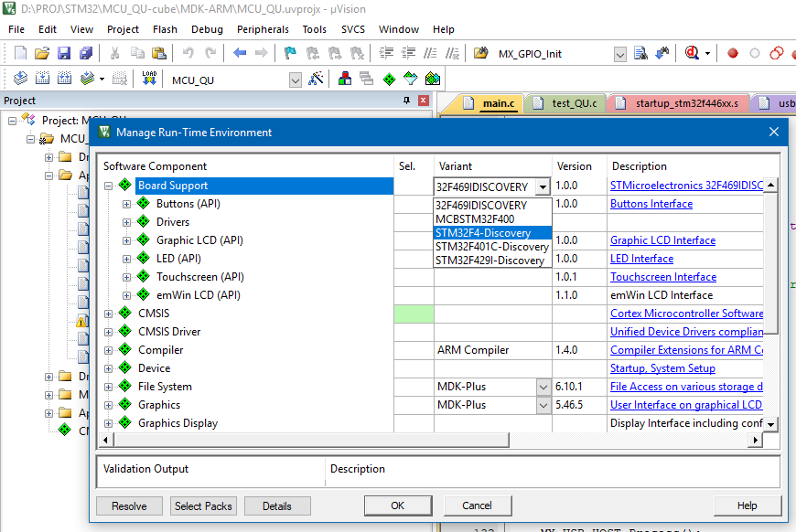Open the MX_GPIO_Init find box dropdown arrow

point(619,54)
